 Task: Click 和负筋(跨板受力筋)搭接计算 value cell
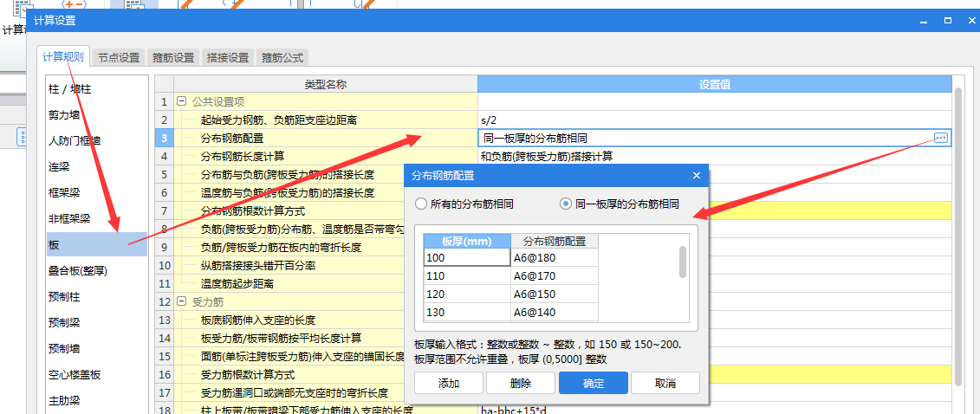point(714,156)
